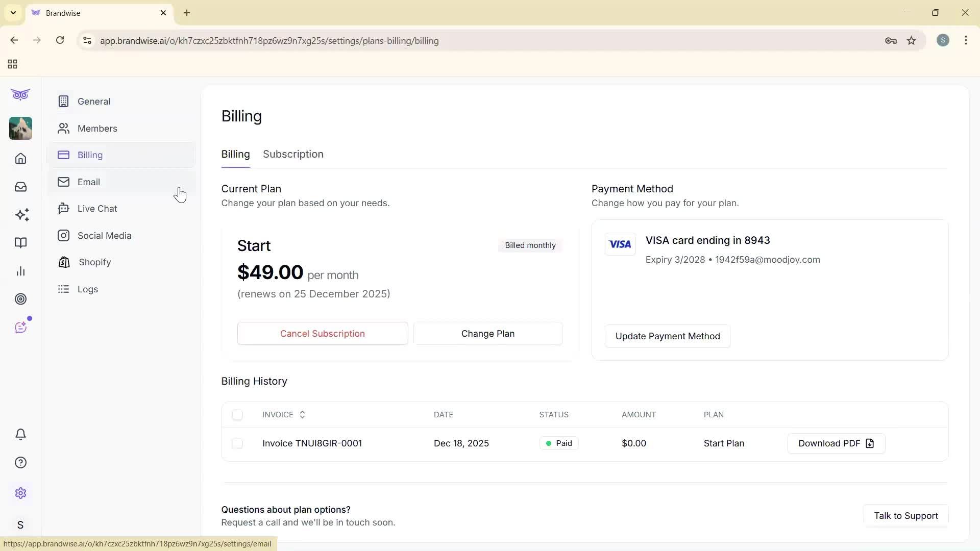Sort invoices using the INVOICE column arrows

coord(302,415)
